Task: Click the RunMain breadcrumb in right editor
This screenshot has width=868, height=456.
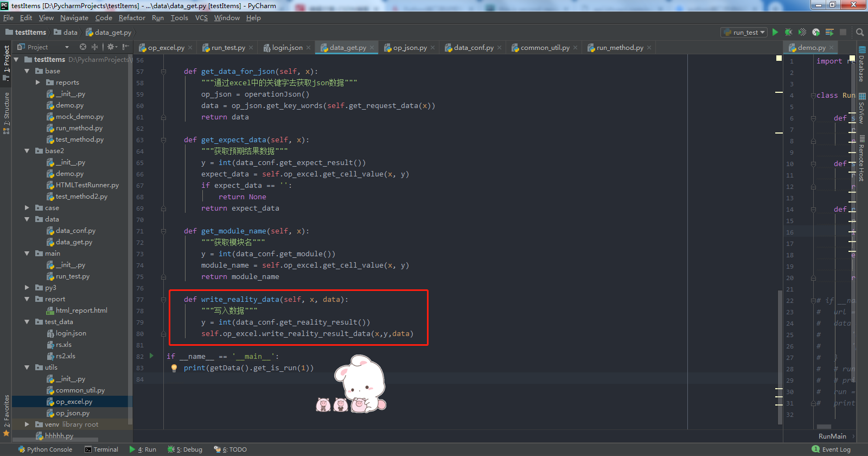Action: [x=832, y=436]
